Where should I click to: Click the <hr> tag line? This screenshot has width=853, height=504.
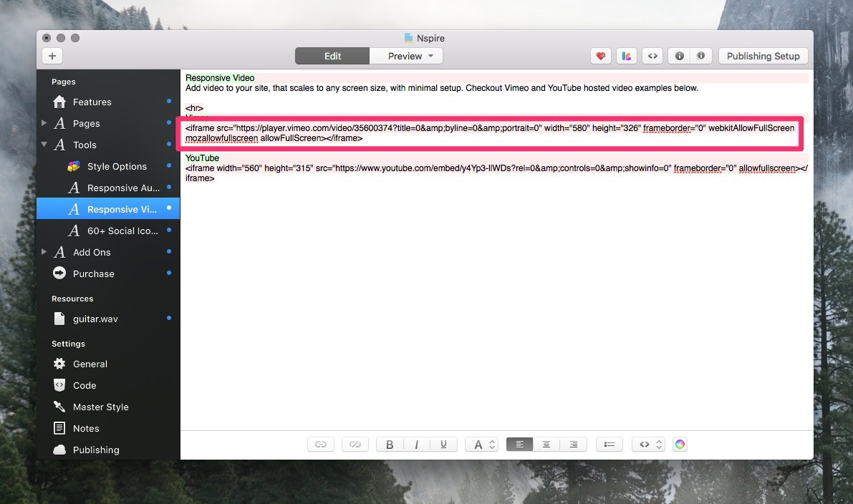(194, 108)
